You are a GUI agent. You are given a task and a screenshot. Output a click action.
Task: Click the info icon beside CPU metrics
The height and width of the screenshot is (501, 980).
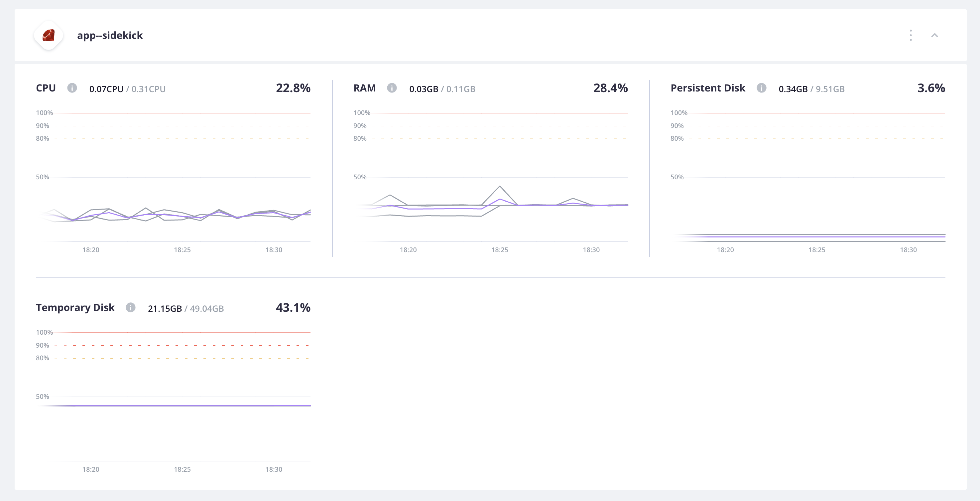72,88
